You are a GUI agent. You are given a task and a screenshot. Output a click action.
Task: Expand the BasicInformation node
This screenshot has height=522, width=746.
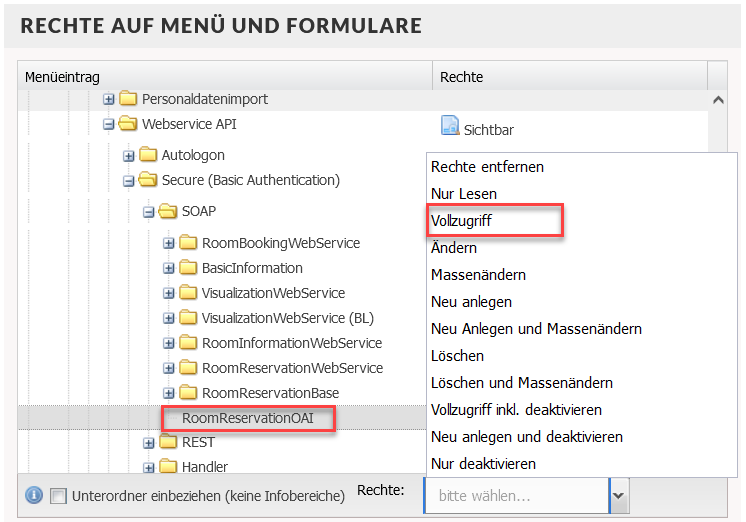coord(168,268)
